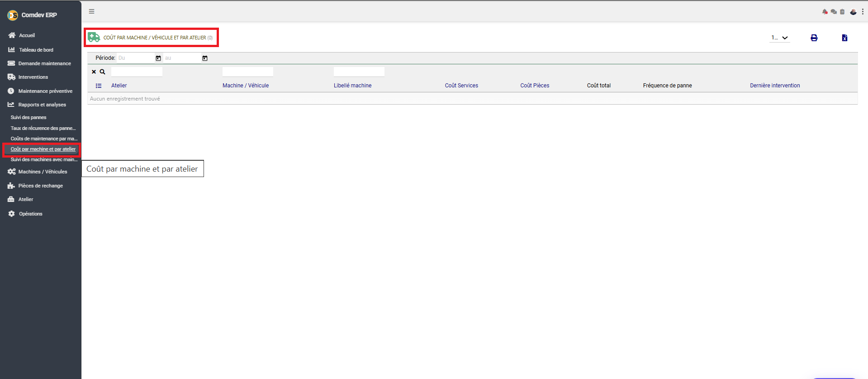Screen dimensions: 868x379
Task: Open the user profile avatar
Action: pyautogui.click(x=853, y=12)
